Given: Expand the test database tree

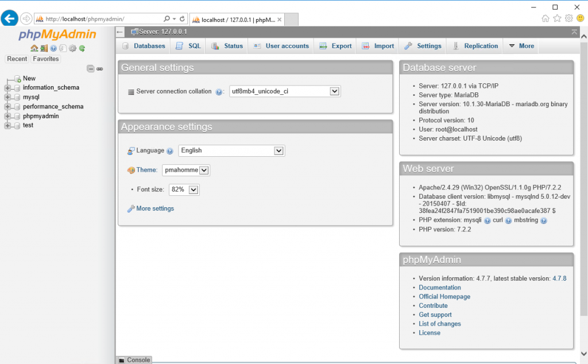Looking at the screenshot, I should pos(7,126).
